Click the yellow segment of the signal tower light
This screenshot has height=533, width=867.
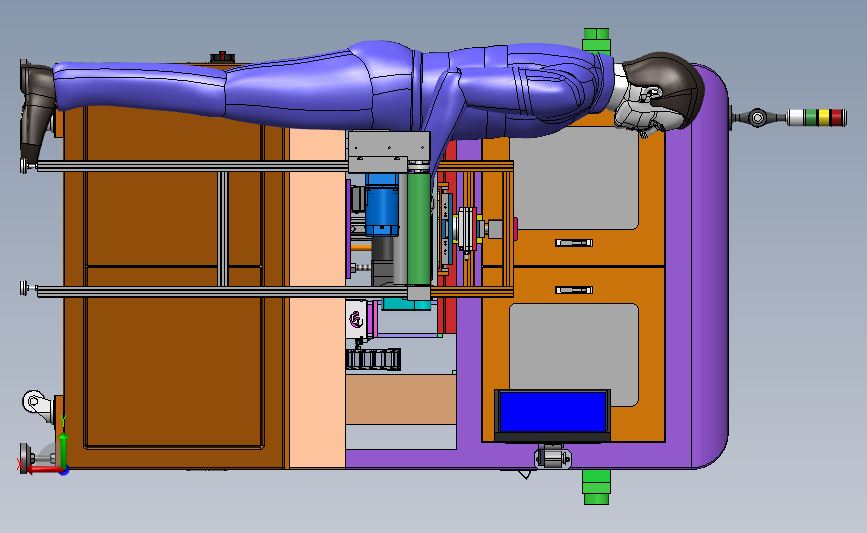coord(823,118)
